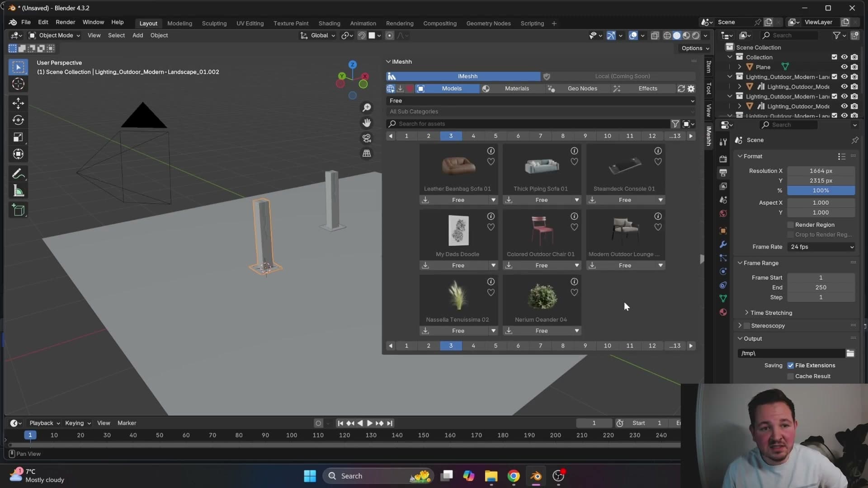Open the Global transform orientation dropdown
The image size is (868, 488).
(x=318, y=35)
